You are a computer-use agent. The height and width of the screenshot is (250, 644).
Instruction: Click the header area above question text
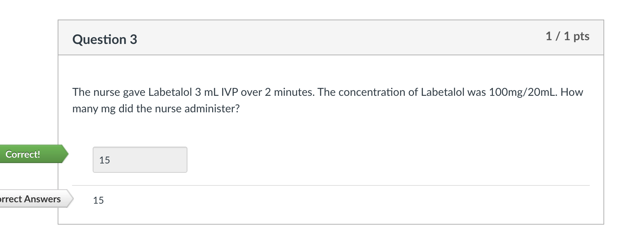309,38
